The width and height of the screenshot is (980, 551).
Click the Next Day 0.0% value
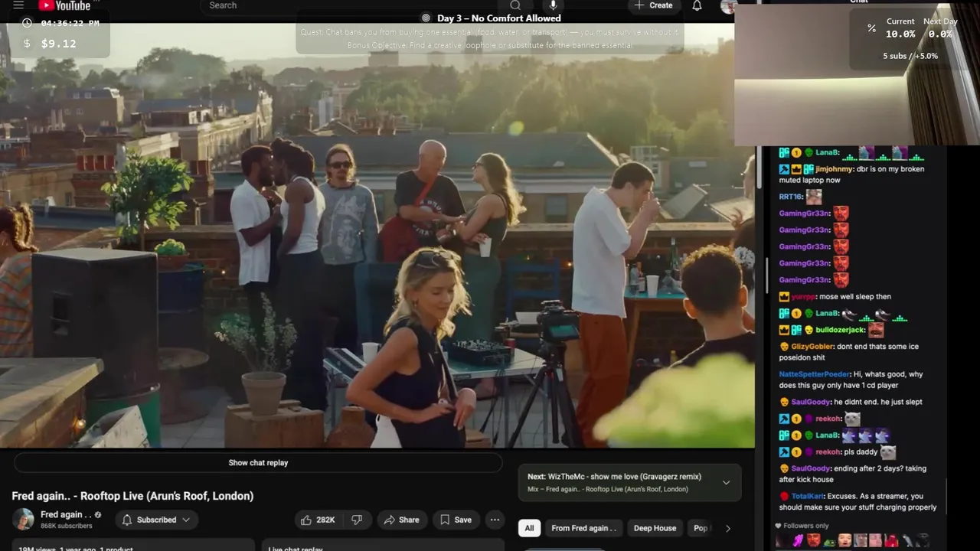[940, 34]
